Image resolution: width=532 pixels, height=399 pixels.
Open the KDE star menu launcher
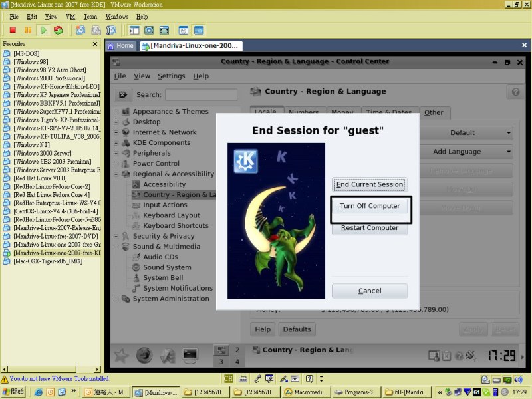[121, 355]
